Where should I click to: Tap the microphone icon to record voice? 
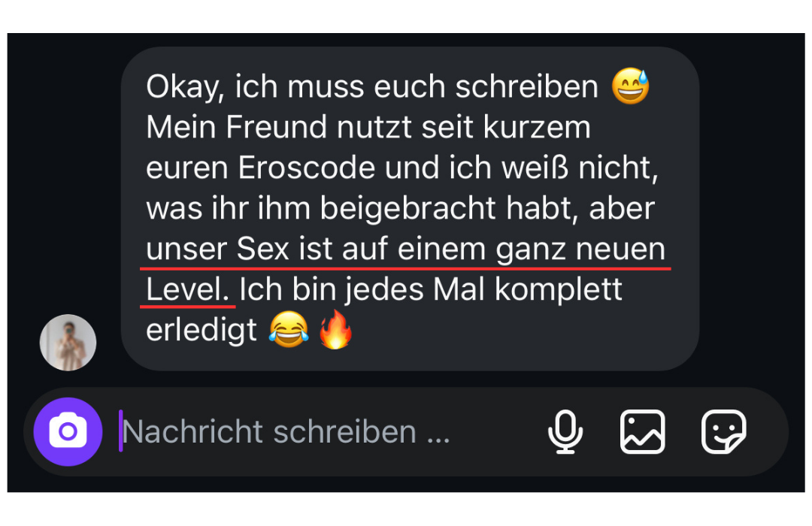[565, 432]
